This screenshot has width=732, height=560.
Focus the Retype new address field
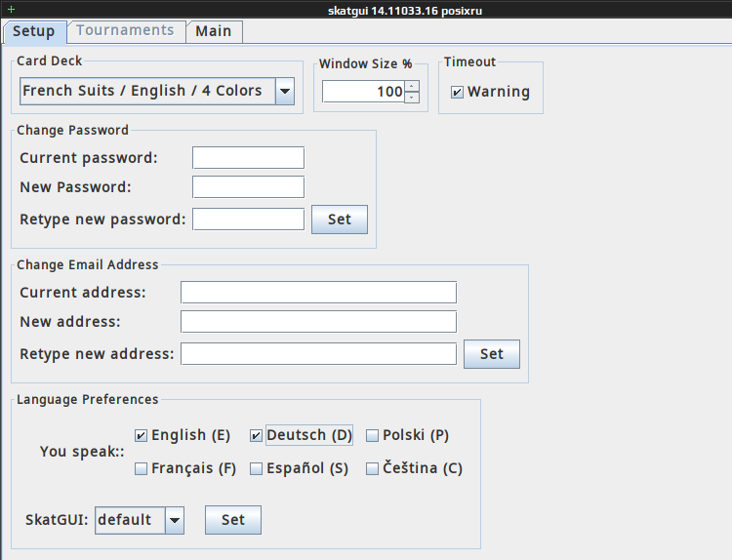pos(318,354)
